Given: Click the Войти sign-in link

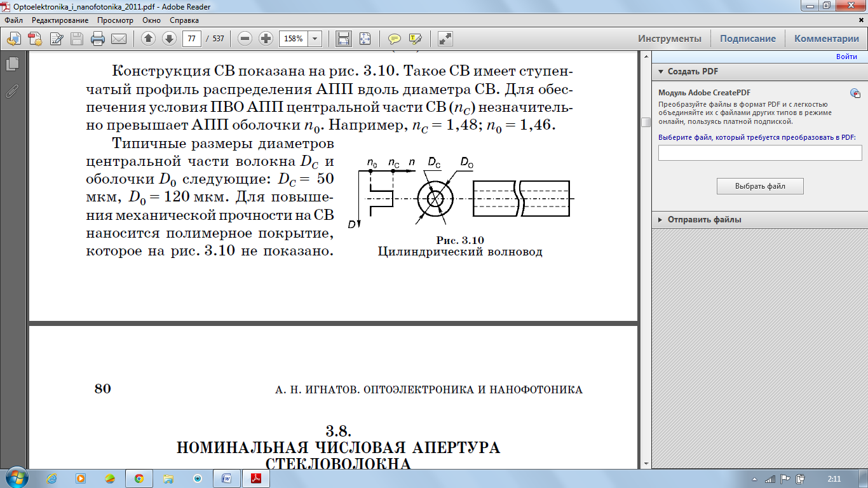Looking at the screenshot, I should 846,57.
